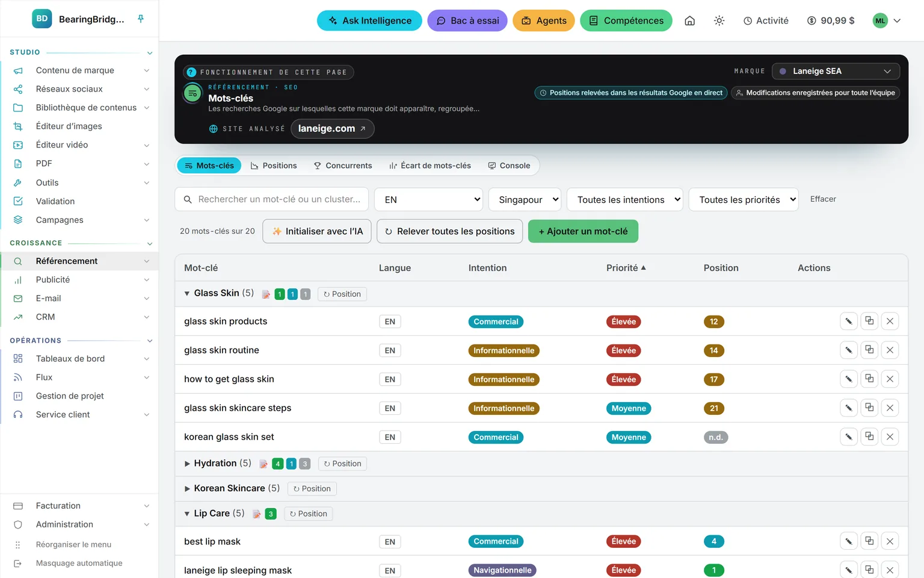The width and height of the screenshot is (924, 578).
Task: Click Masquage automatique in sidebar
Action: pyautogui.click(x=79, y=563)
